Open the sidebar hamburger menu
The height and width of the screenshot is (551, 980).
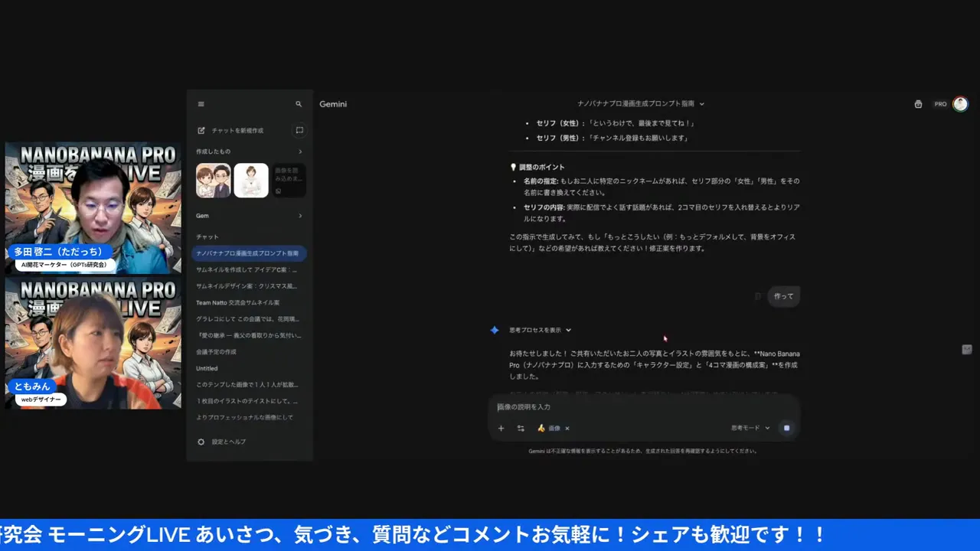click(201, 103)
